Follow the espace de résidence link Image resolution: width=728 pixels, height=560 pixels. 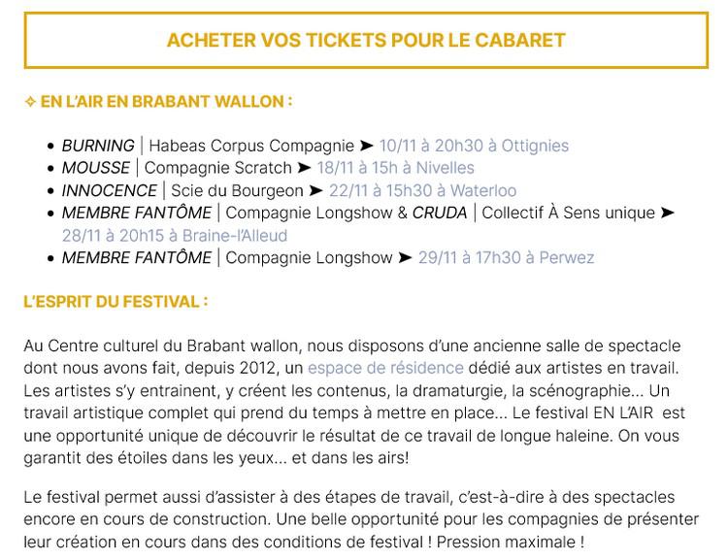coord(385,368)
